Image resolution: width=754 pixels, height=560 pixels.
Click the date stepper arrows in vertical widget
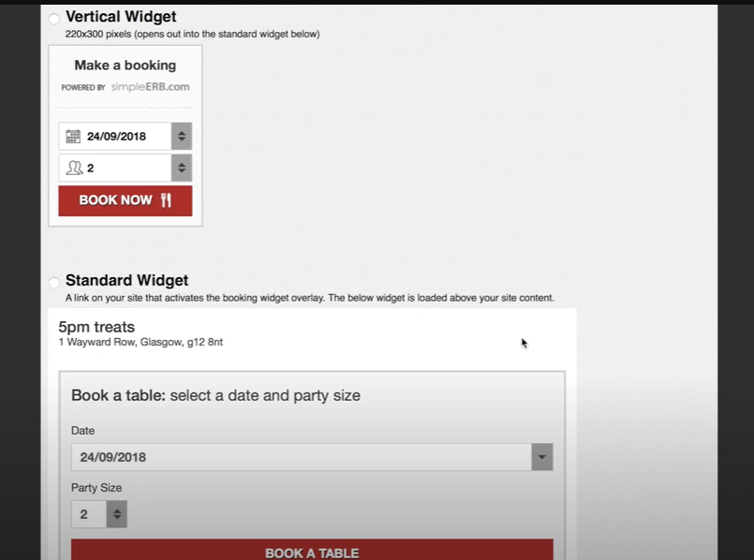tap(182, 136)
